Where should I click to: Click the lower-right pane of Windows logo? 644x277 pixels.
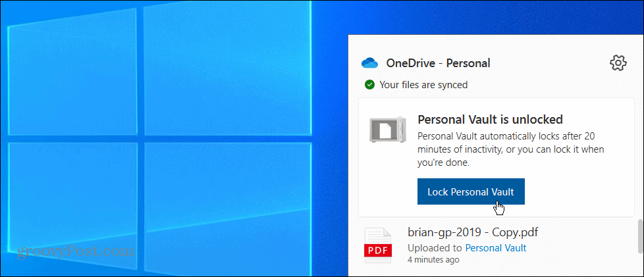click(x=228, y=209)
